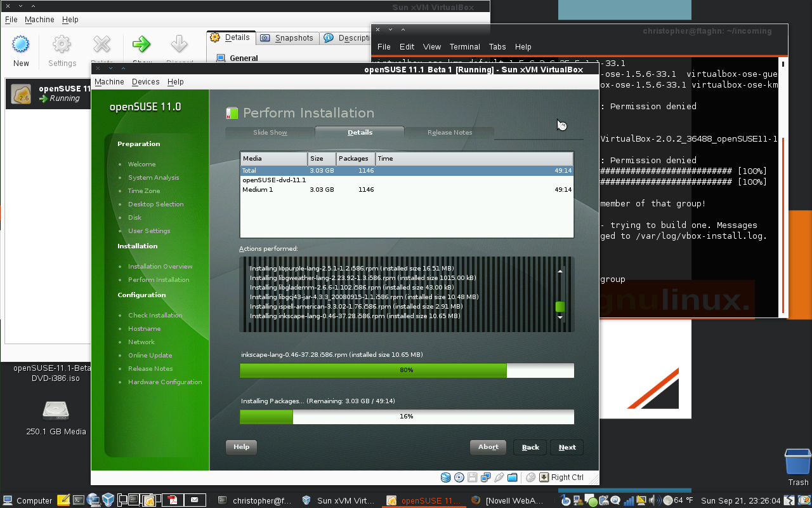Viewport: 812px width, 508px height.
Task: Launch the terminal icon in the bottom panel
Action: click(79, 500)
